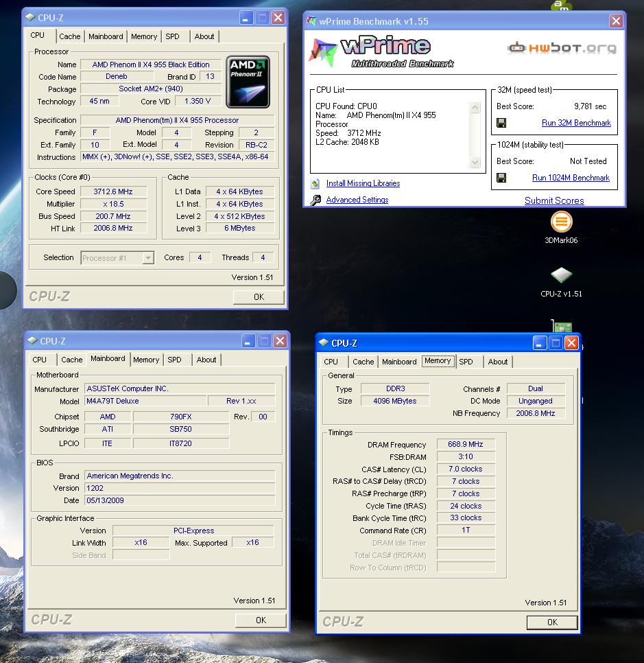This screenshot has width=644, height=663.
Task: Switch to Cache tab in top CPU-Z window
Action: tap(70, 36)
